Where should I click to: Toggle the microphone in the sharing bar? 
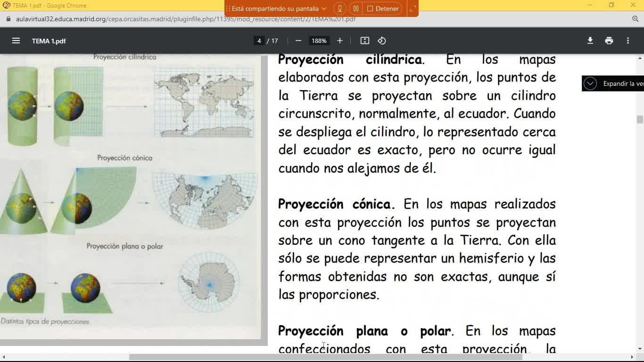tap(339, 8)
